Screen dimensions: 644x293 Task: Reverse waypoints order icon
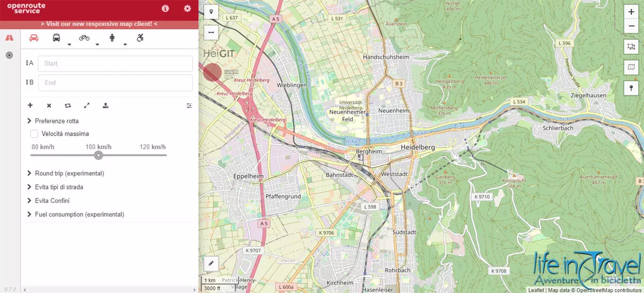coord(68,106)
